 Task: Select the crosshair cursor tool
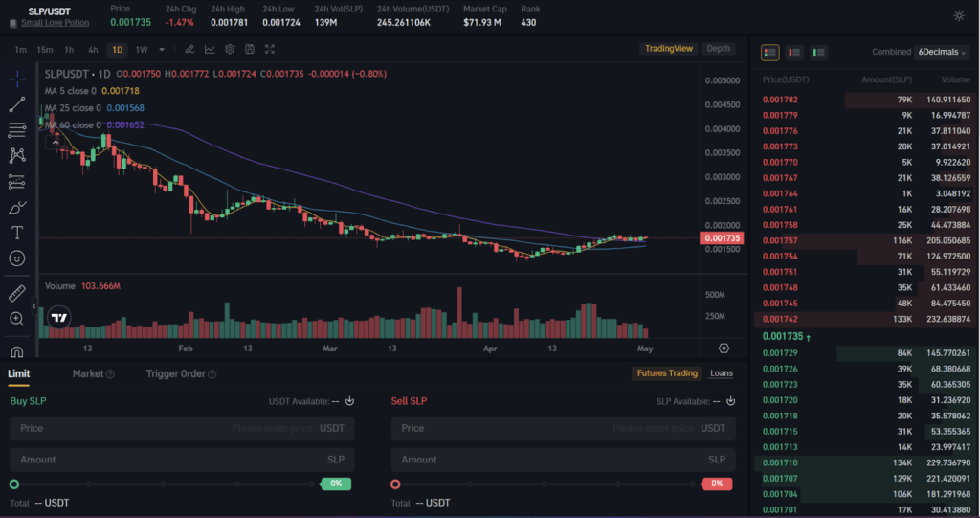17,79
